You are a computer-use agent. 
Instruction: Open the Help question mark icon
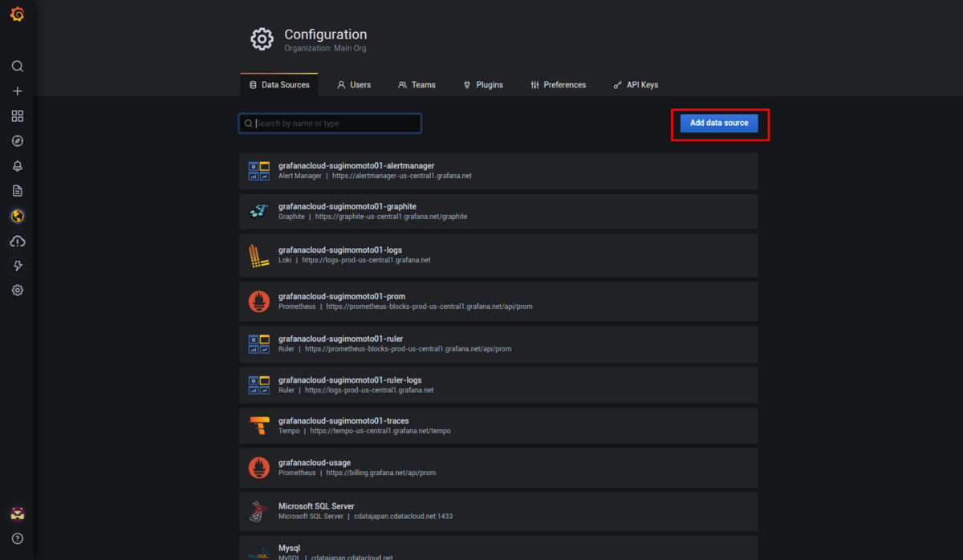tap(18, 538)
